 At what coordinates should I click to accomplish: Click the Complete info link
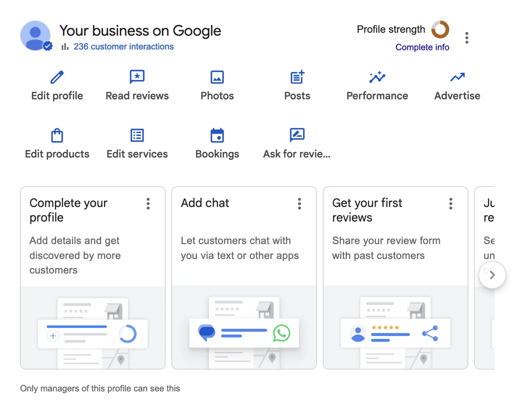coord(422,47)
